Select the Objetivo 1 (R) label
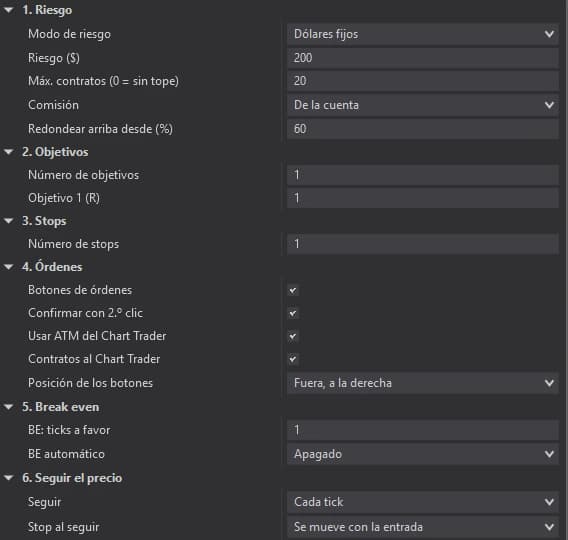This screenshot has height=540, width=568. click(64, 198)
